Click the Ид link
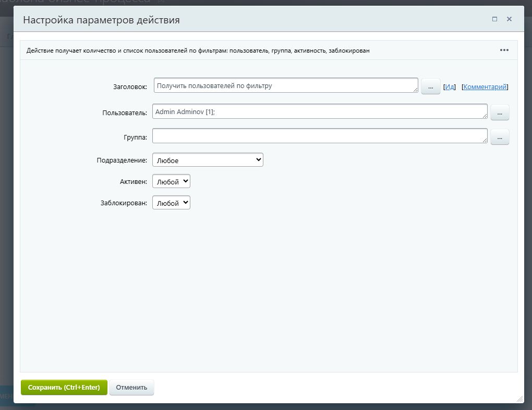The image size is (532, 410). point(449,87)
